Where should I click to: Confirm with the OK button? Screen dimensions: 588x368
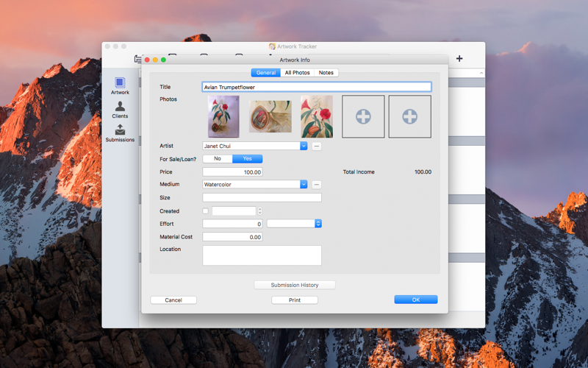click(416, 300)
